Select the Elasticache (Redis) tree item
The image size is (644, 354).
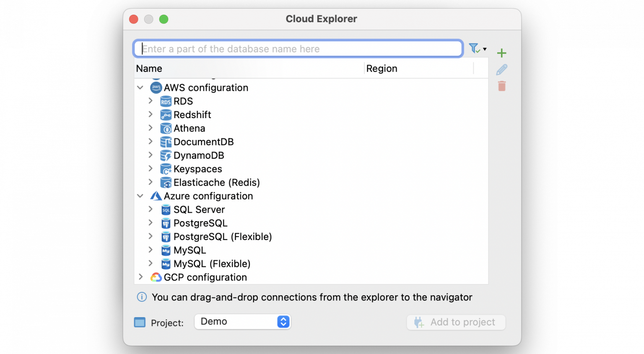click(216, 182)
